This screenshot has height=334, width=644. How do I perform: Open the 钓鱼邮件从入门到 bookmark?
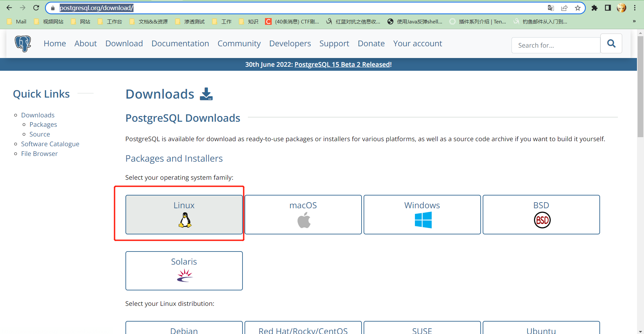click(540, 21)
